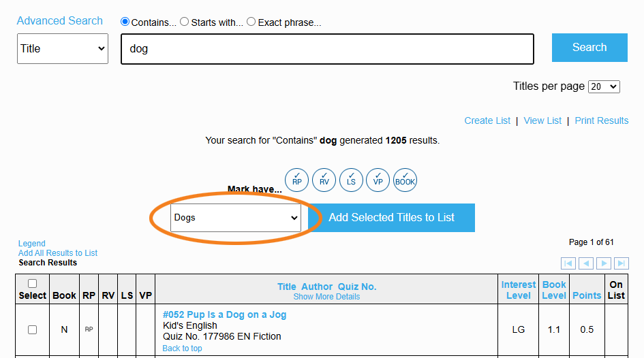
Task: Open the Titles per page dropdown
Action: (604, 86)
